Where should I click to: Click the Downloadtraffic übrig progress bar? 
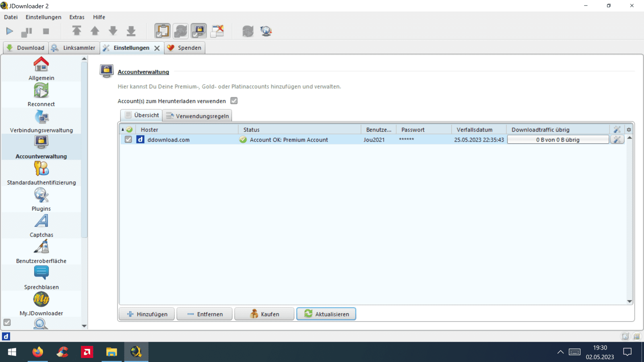(558, 140)
